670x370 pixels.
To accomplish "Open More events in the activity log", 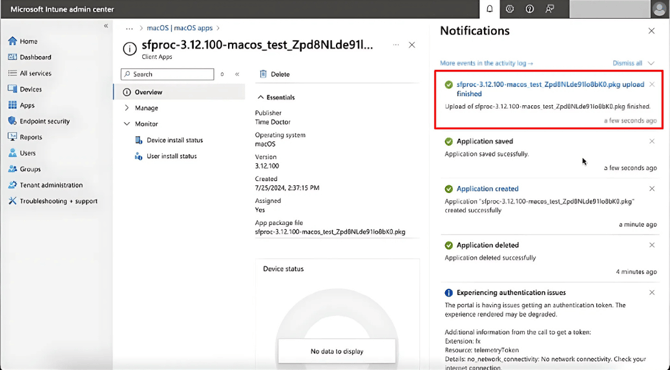I will 487,63.
